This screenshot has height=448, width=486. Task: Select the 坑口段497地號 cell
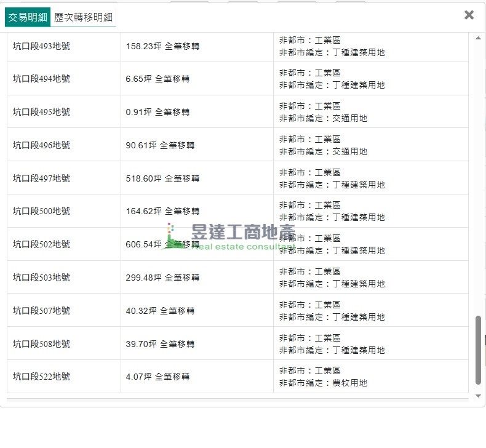pos(42,178)
